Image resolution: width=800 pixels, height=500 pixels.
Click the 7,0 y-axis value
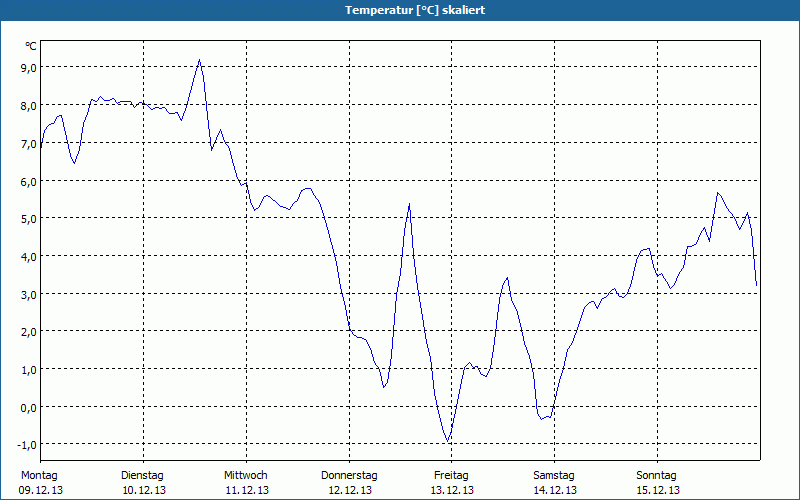tap(28, 144)
